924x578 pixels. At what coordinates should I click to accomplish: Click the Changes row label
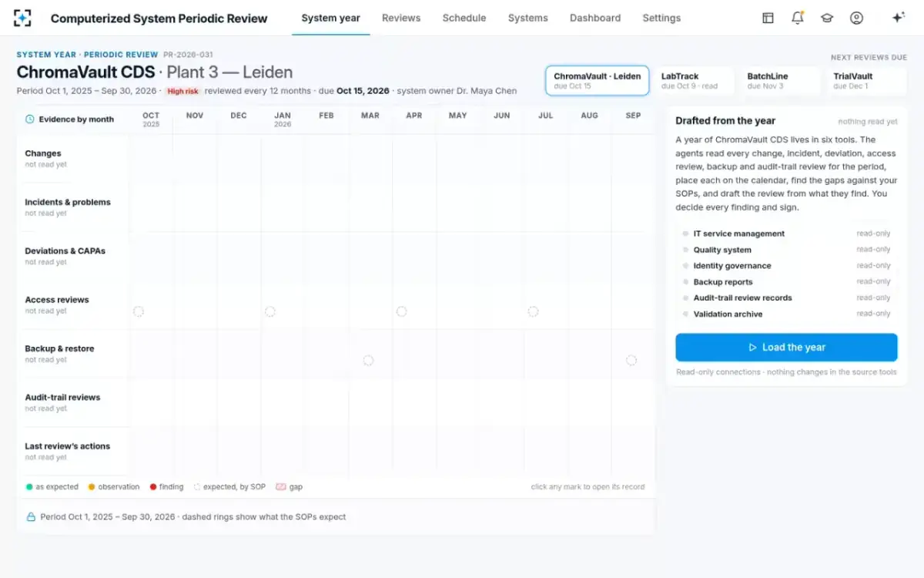pos(43,153)
